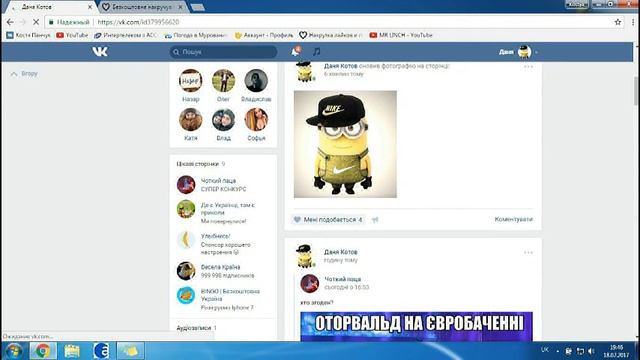This screenshot has height=360, width=640.
Task: Click the share megaphone icon under the photo
Action: click(375, 220)
